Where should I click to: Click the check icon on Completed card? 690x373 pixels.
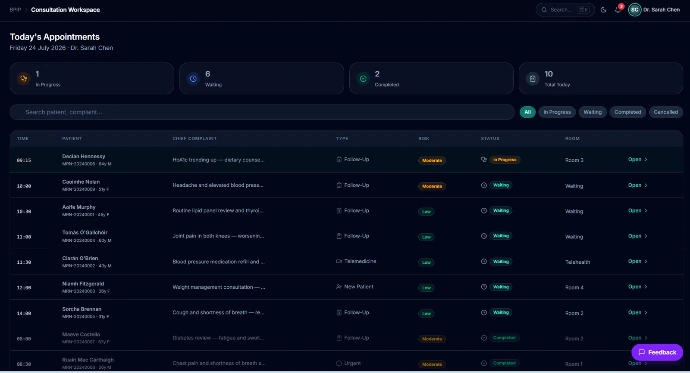point(363,78)
